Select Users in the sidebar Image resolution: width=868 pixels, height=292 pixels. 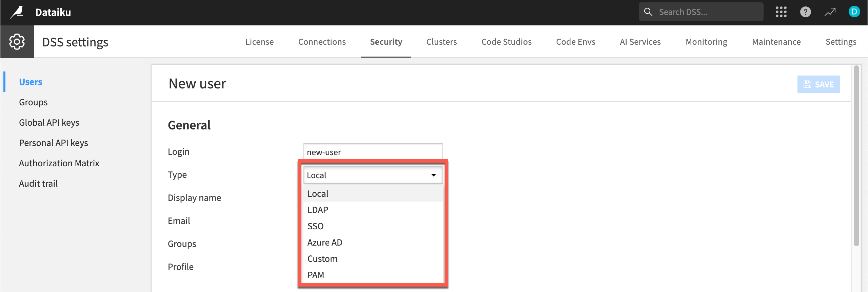(31, 82)
